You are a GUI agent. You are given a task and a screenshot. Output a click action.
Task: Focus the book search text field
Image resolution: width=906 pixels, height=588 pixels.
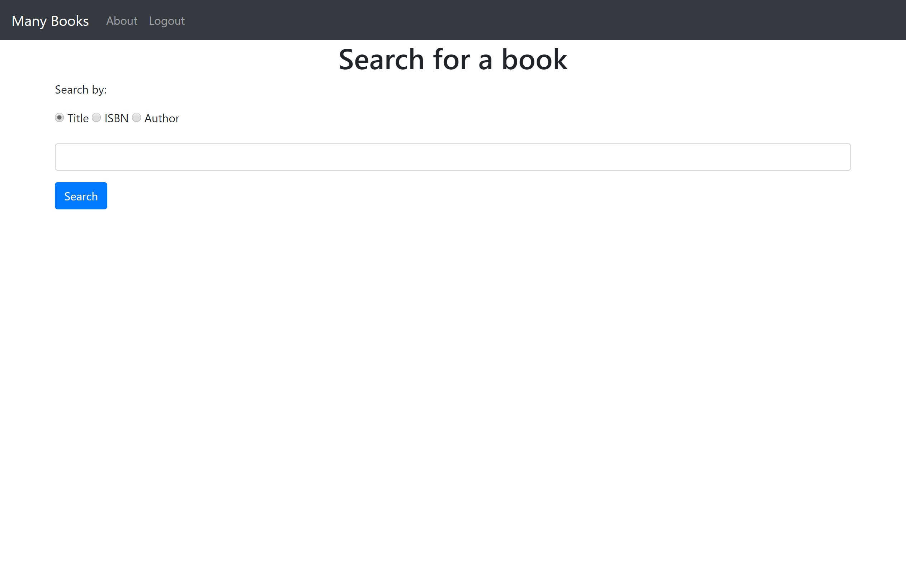pyautogui.click(x=452, y=157)
